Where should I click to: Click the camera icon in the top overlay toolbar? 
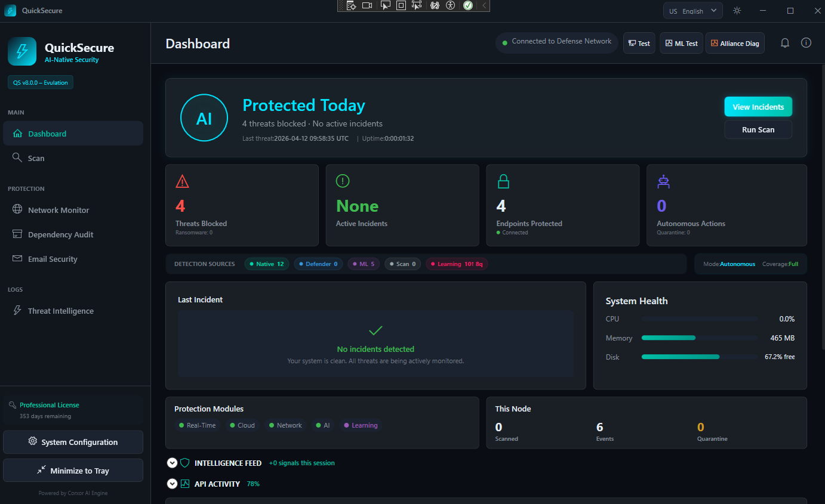tap(367, 5)
